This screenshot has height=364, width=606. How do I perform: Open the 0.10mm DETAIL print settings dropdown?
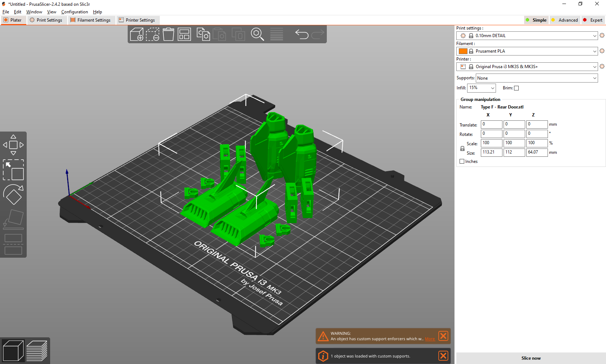527,36
